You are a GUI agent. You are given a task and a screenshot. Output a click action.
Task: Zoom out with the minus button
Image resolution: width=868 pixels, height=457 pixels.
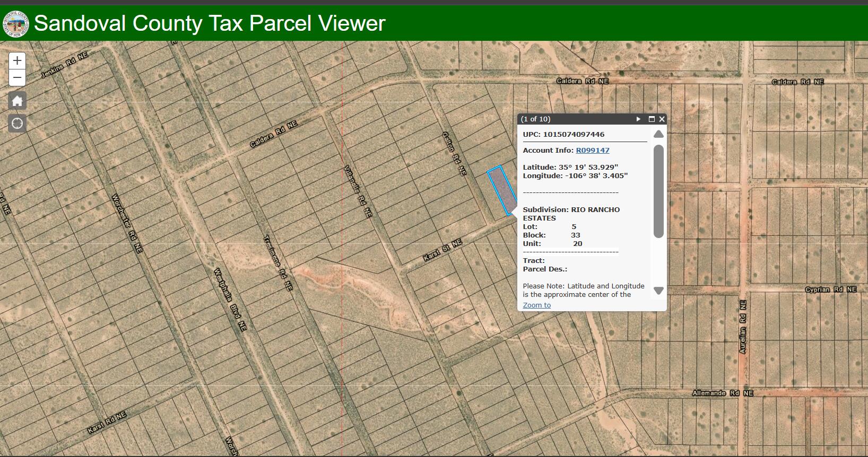[x=17, y=78]
